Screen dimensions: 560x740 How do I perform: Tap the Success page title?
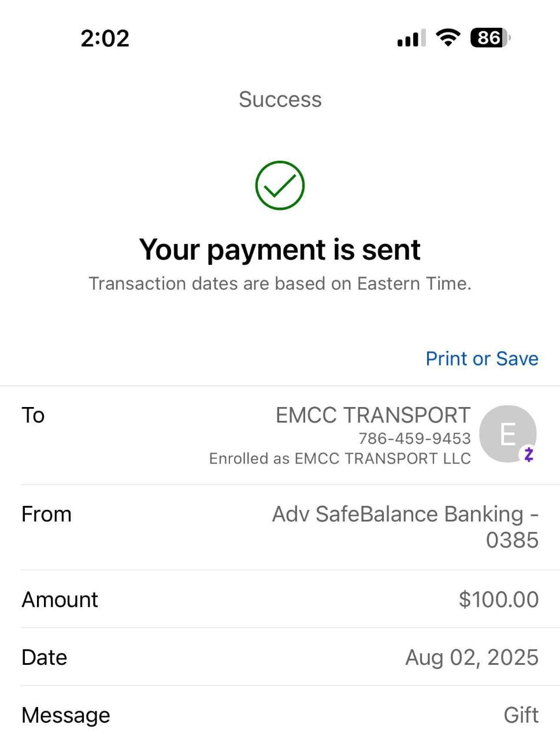(x=280, y=99)
